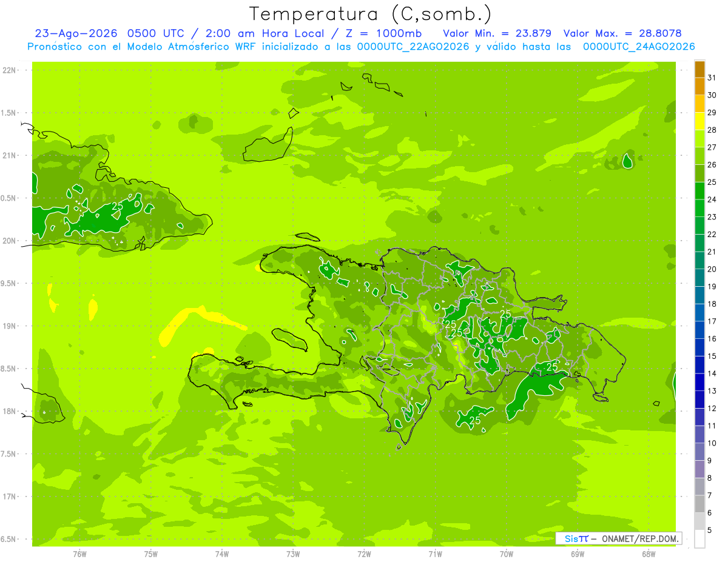Click the longitude axis label "68W"
The width and height of the screenshot is (728, 562).
coord(649,554)
